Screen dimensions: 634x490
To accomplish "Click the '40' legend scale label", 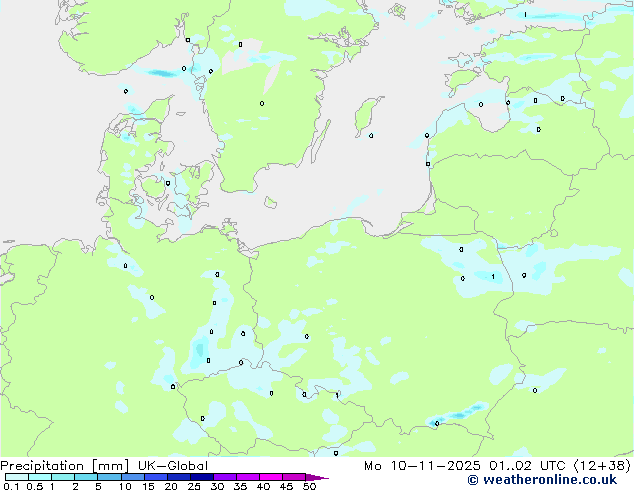I will (263, 486).
